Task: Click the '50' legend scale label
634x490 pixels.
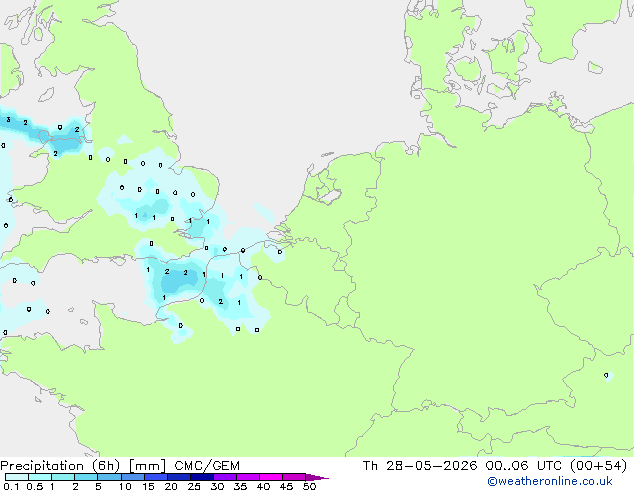Action: pyautogui.click(x=309, y=486)
